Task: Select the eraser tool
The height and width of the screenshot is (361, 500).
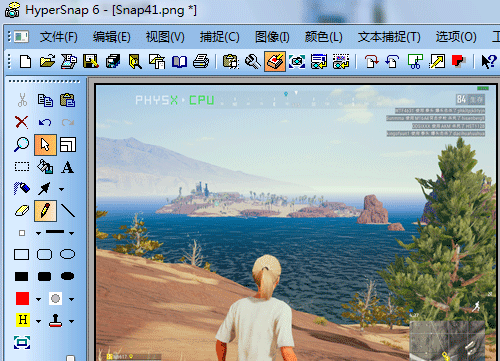Action: pos(22,211)
